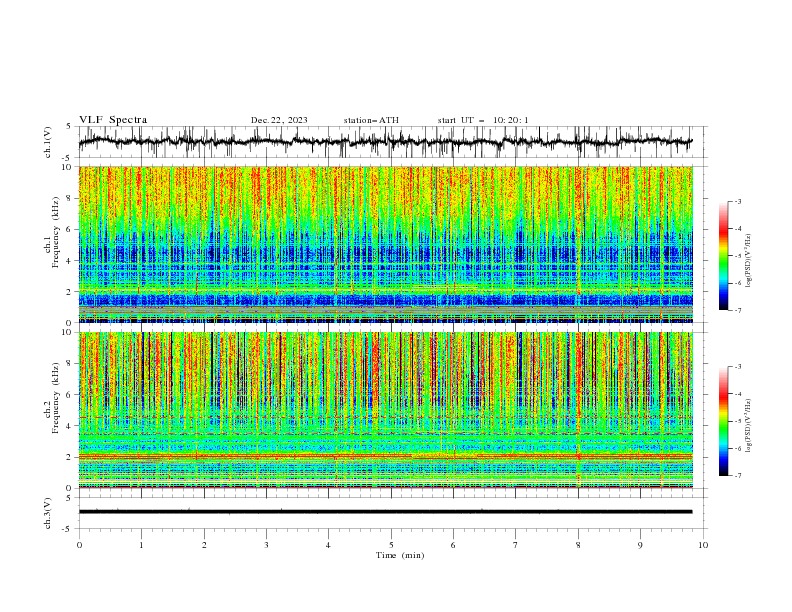Click the date 'Dec. 22, 2023'
The image size is (792, 612).
pyautogui.click(x=279, y=120)
